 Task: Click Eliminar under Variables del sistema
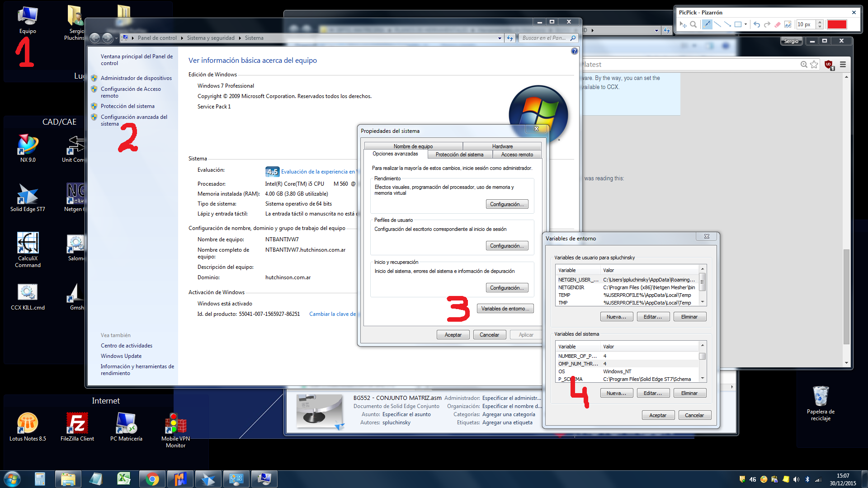(x=689, y=393)
